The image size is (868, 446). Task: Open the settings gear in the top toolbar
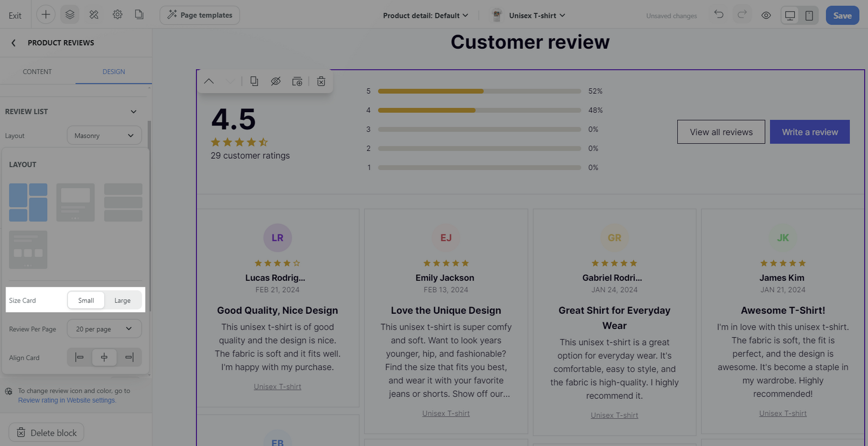tap(117, 15)
